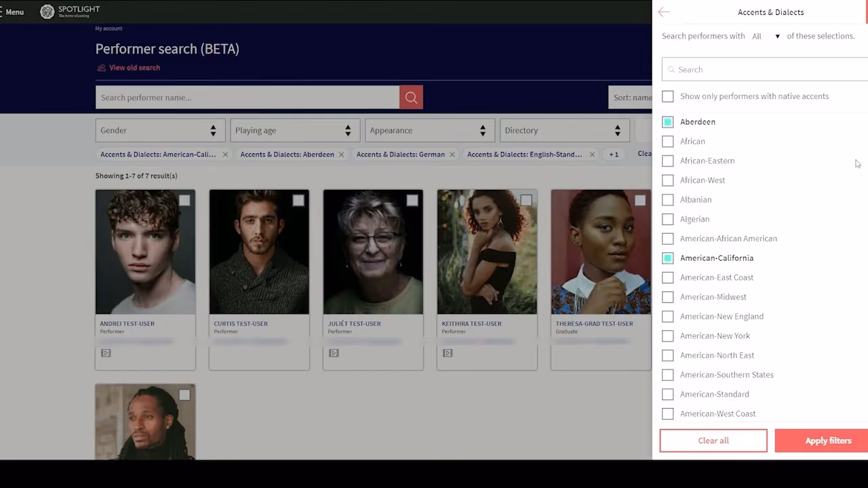Screen dimensions: 868x488
Task: Tick the select box on Andrei's card
Action: [x=184, y=201]
